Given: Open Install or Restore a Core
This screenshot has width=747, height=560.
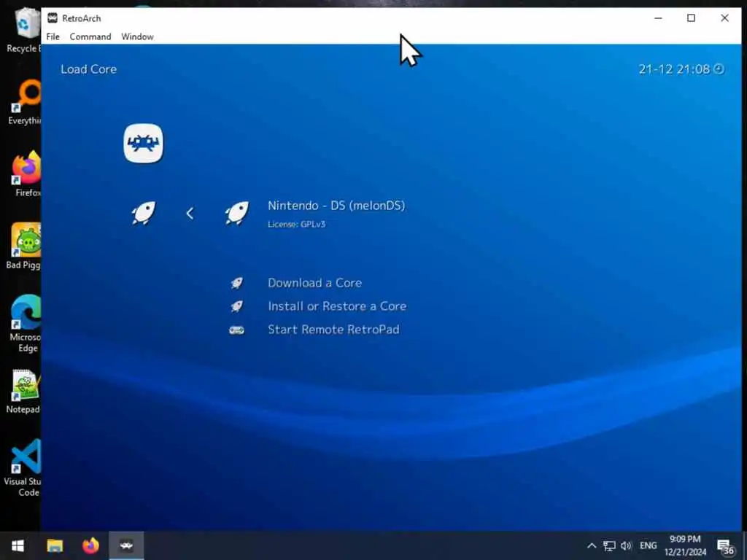Looking at the screenshot, I should tap(337, 306).
